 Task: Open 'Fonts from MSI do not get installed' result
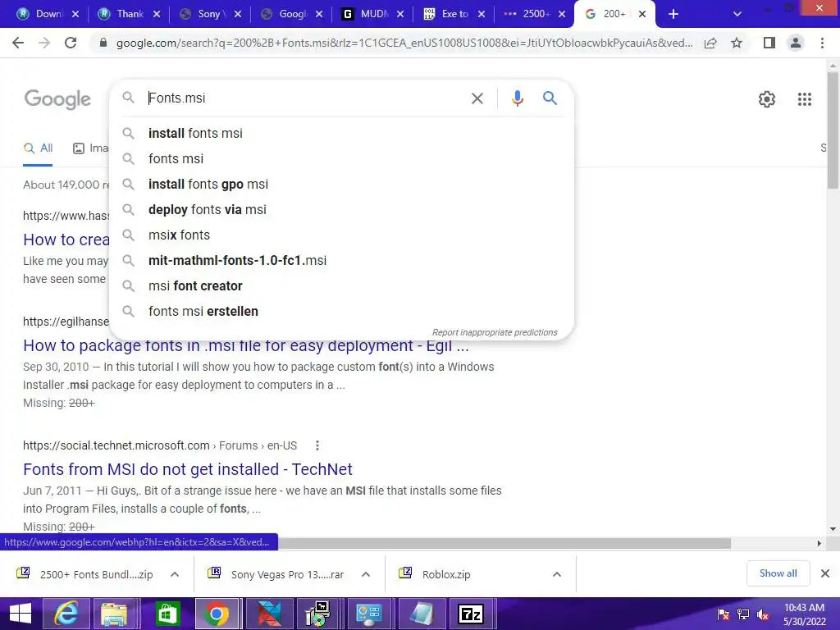pos(188,469)
